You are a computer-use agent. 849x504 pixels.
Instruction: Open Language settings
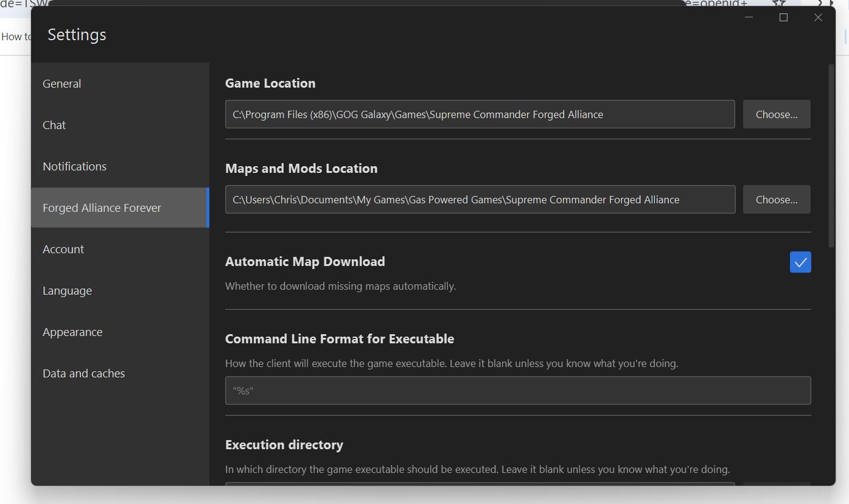click(x=120, y=291)
